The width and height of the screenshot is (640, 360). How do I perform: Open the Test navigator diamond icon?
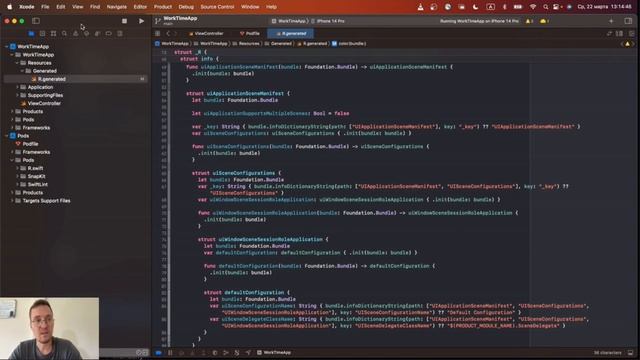[87, 33]
